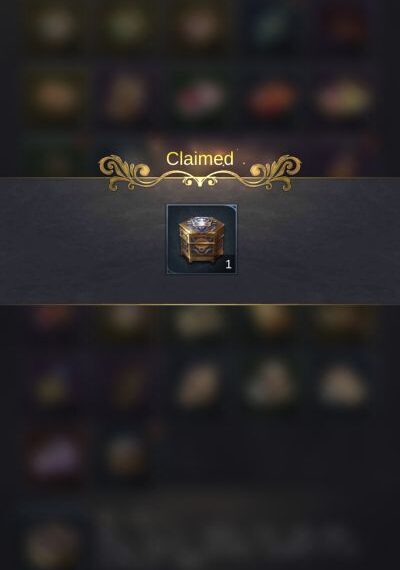Click the blurred item portrait at bottom-left
The height and width of the screenshot is (570, 400).
[55, 542]
